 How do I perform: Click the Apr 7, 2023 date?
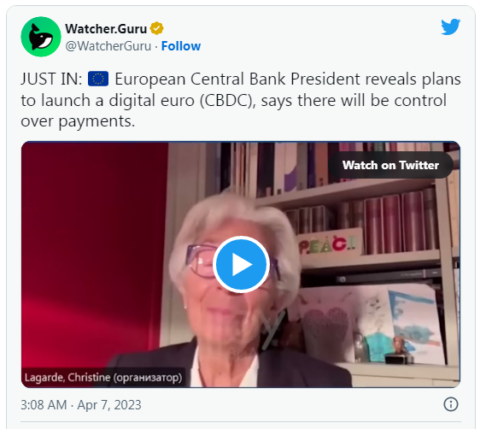(x=109, y=405)
